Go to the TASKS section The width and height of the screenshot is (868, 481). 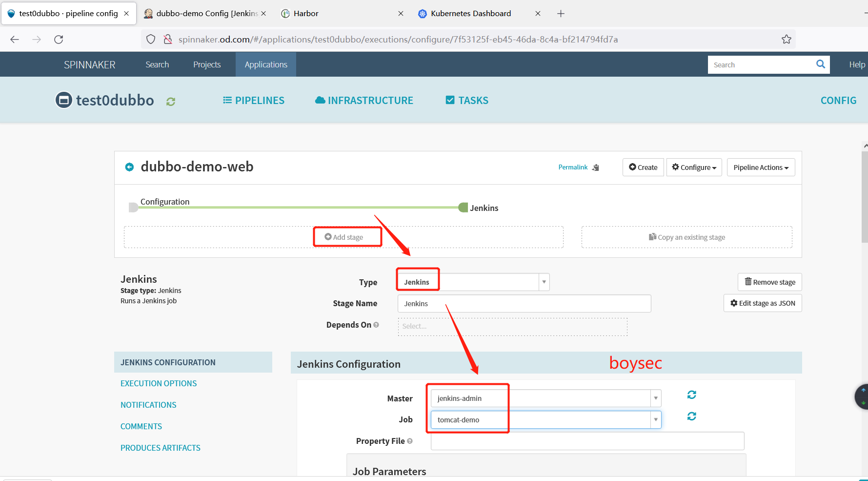[467, 101]
